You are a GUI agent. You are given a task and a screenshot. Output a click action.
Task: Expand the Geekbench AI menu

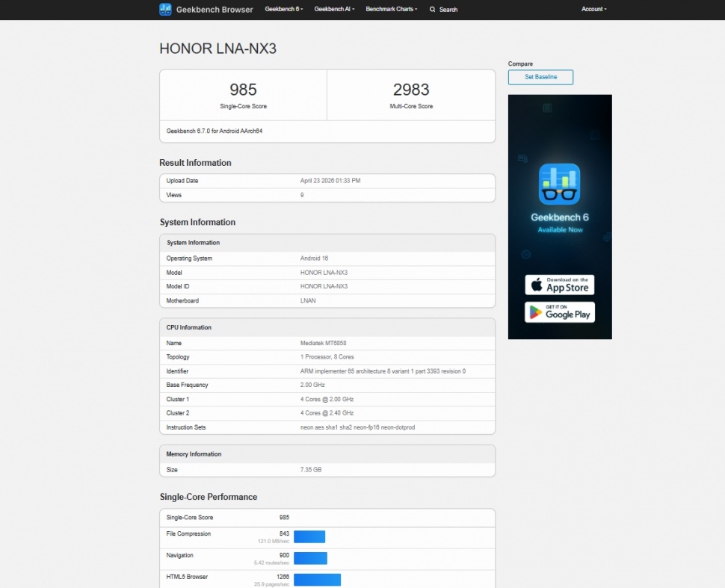click(333, 9)
